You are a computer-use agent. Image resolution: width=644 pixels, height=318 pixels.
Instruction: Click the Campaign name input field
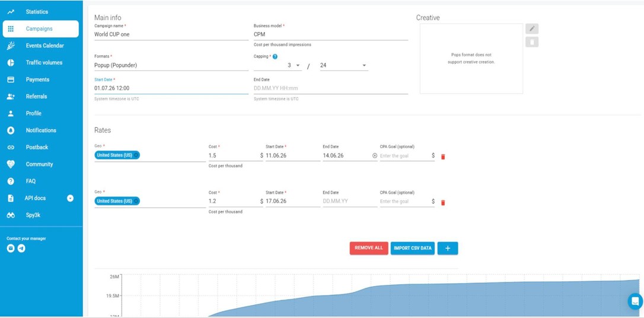point(171,34)
